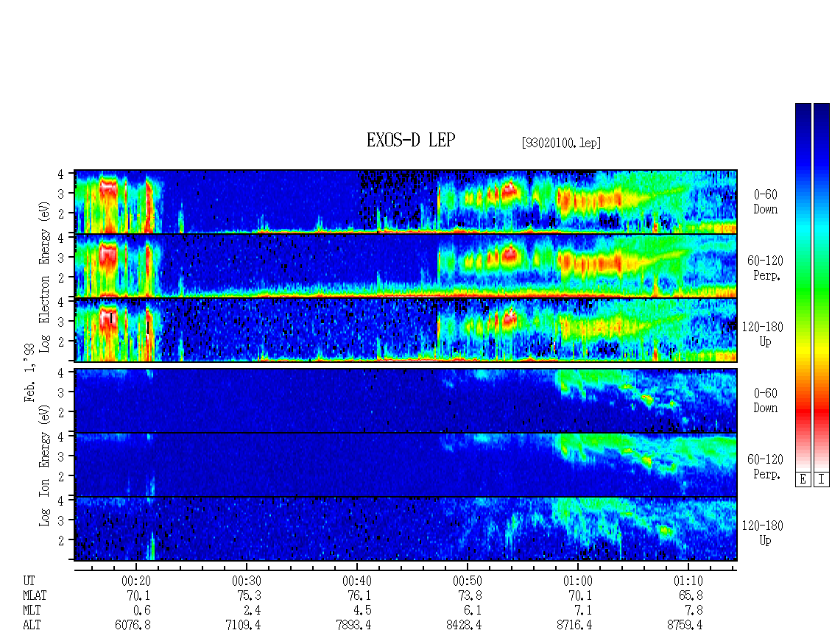Click the UT row label
Screen dimensions: 832x644
29,581
